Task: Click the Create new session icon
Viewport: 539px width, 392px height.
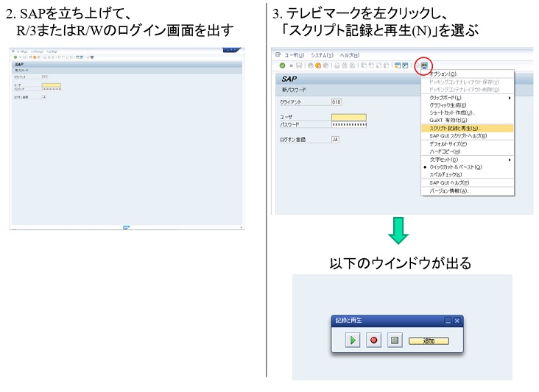Action: point(398,65)
